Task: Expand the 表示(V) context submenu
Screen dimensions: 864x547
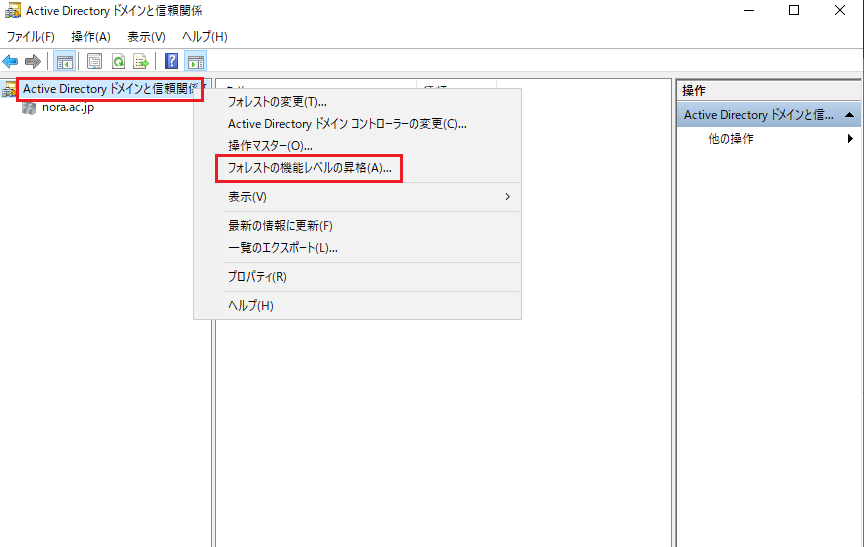Action: [357, 197]
